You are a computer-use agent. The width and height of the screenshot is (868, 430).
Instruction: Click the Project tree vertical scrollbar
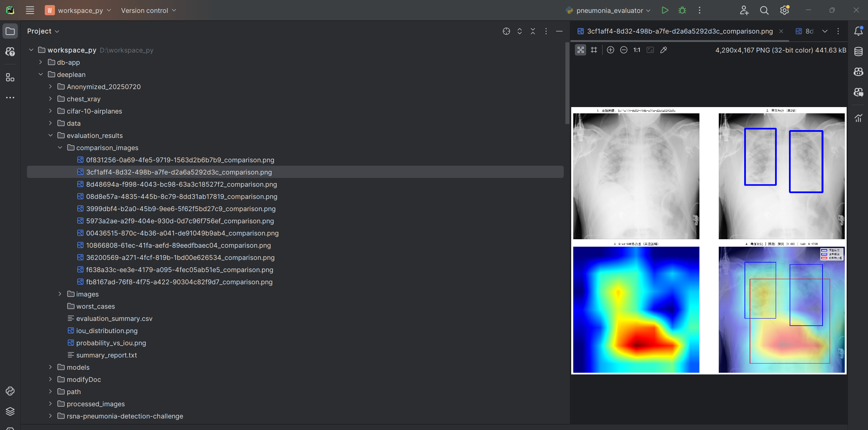567,83
